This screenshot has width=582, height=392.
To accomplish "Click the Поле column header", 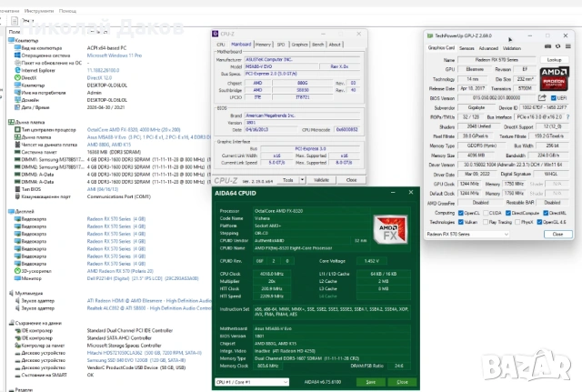I will 15,32.
